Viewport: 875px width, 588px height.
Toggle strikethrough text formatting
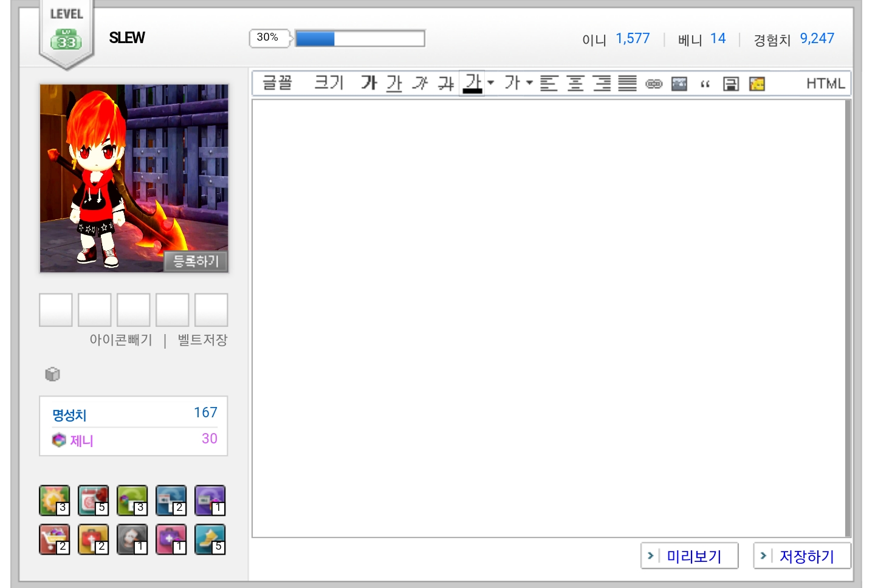446,83
